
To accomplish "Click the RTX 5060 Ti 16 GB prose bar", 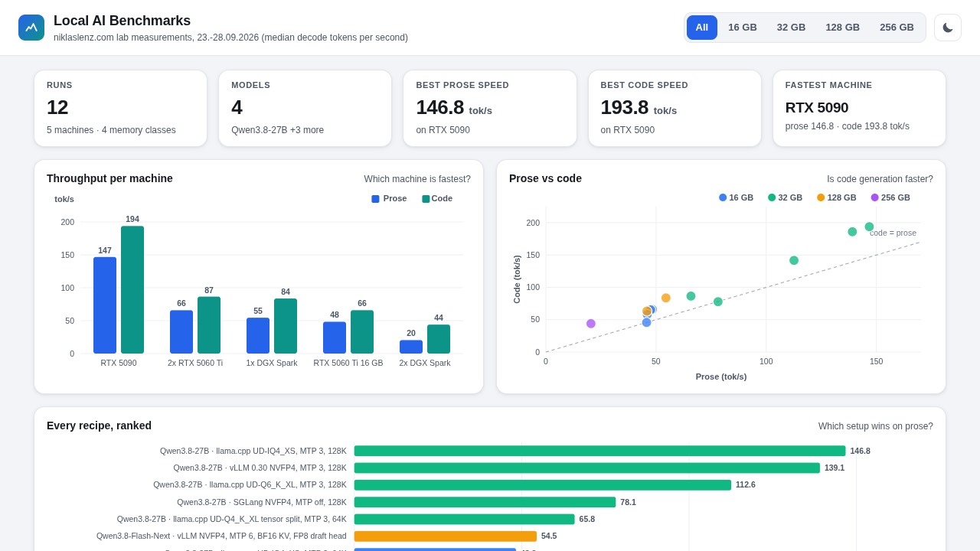I will click(x=335, y=337).
